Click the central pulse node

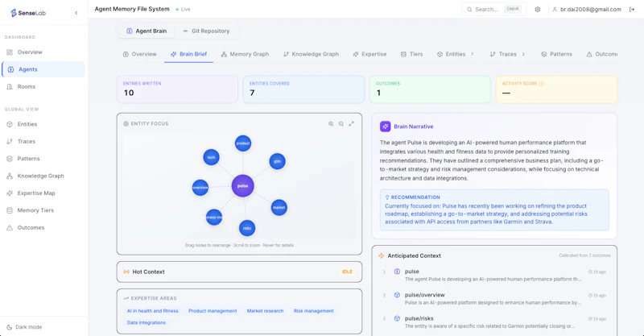pos(243,186)
